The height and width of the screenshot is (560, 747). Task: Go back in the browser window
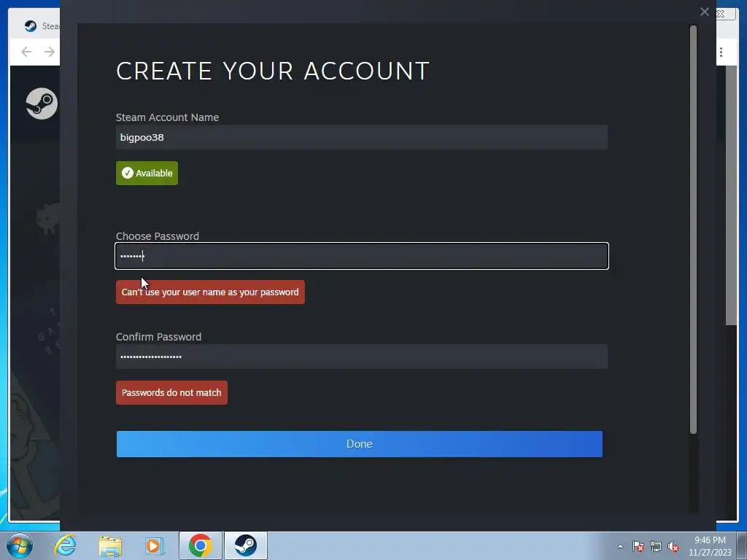coord(26,52)
